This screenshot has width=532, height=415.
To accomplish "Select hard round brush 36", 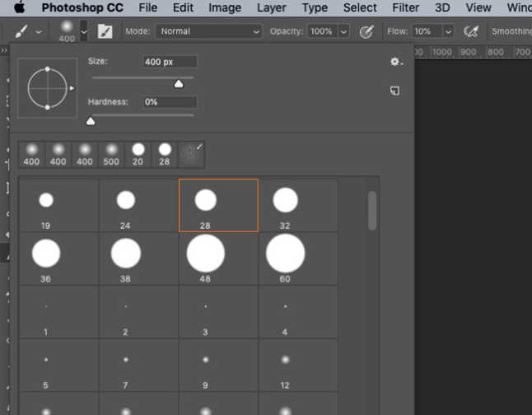I will click(59, 259).
